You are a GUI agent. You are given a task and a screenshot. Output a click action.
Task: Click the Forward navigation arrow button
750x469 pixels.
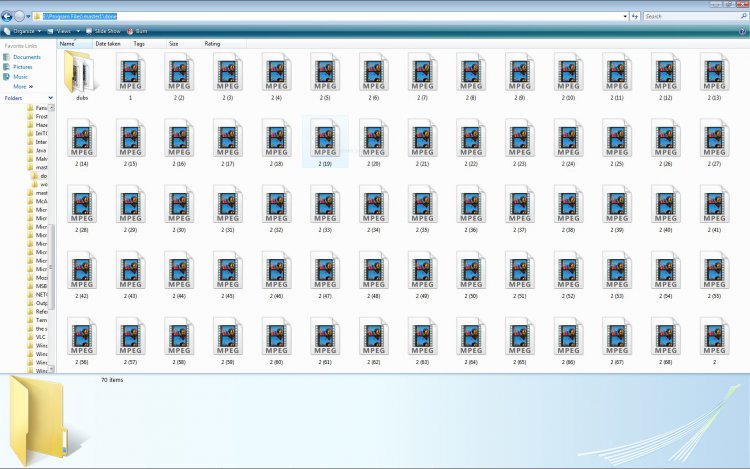pos(19,17)
